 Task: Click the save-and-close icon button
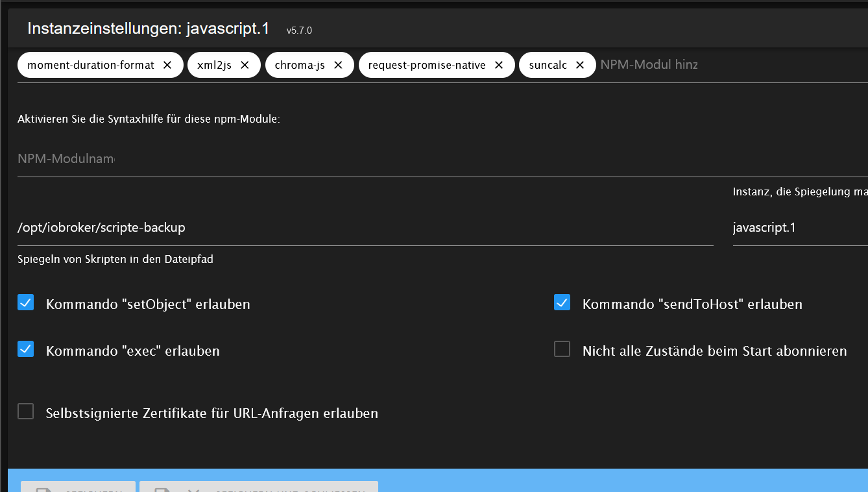point(163,488)
